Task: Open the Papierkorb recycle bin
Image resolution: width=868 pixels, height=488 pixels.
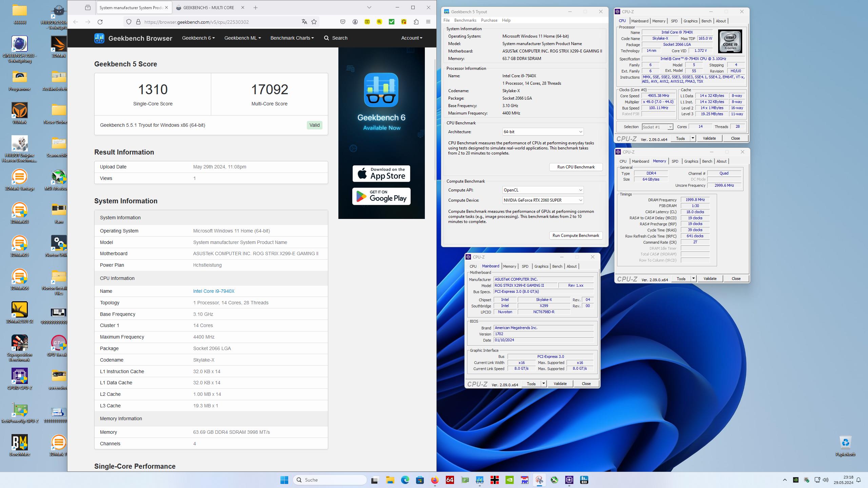Action: [x=845, y=446]
